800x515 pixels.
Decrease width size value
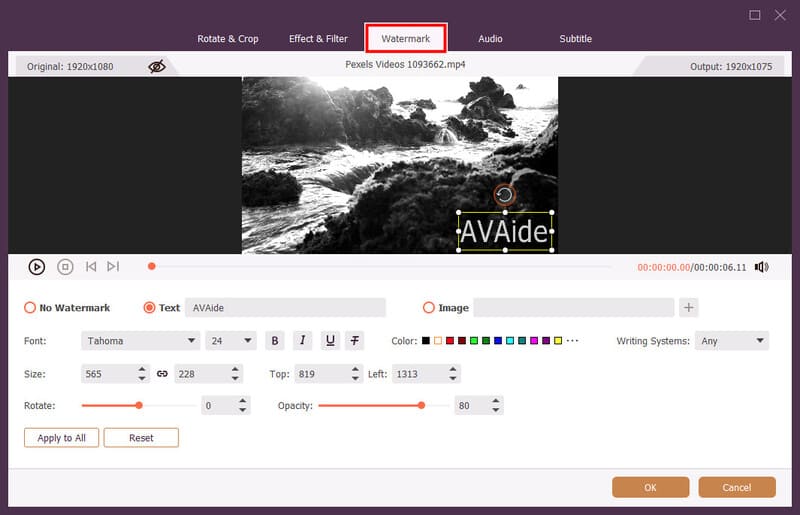coord(142,379)
